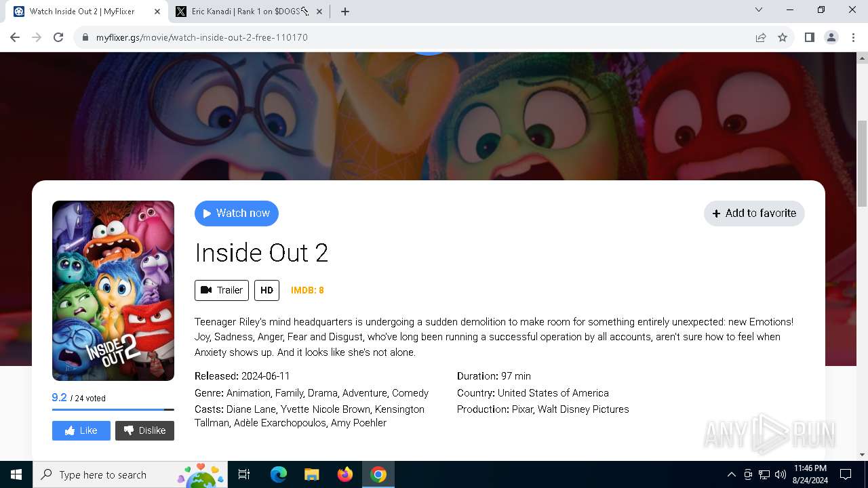Open the Pixar production link
Image resolution: width=868 pixels, height=488 pixels.
pos(522,409)
